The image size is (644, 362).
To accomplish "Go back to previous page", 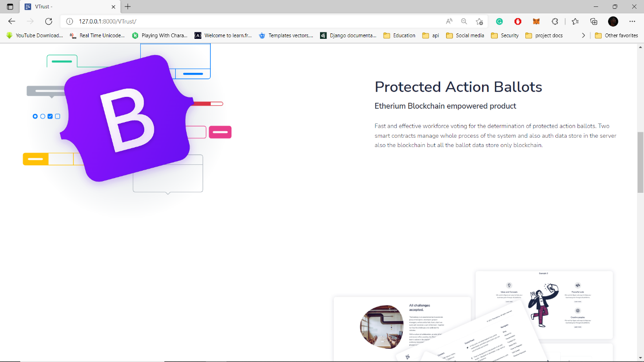I will (12, 21).
